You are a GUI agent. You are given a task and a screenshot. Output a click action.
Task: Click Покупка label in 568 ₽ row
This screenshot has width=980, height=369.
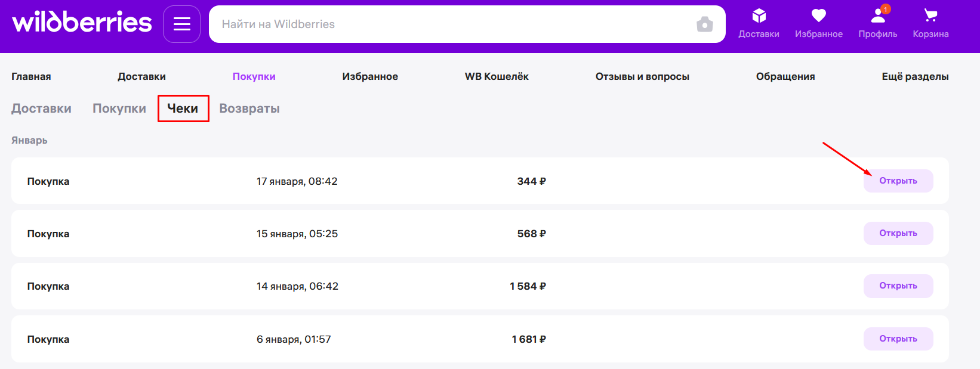coord(48,234)
